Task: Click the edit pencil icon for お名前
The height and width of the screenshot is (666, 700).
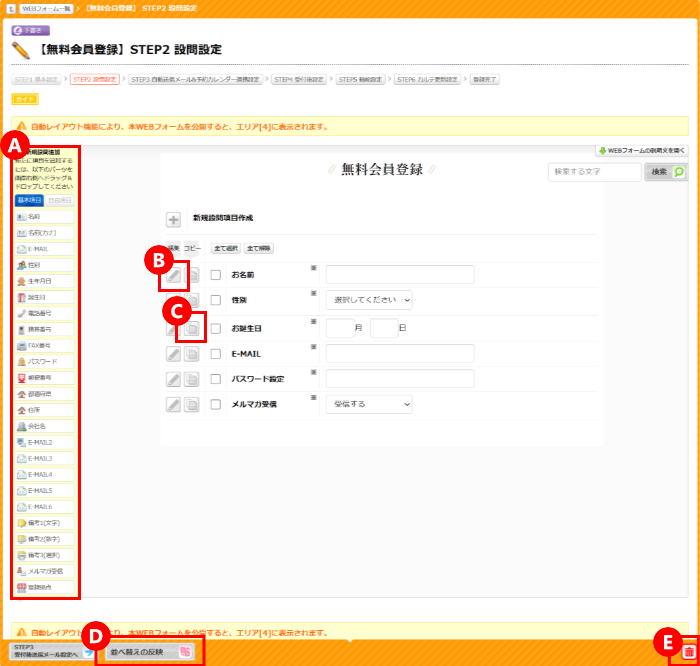Action: click(x=174, y=275)
